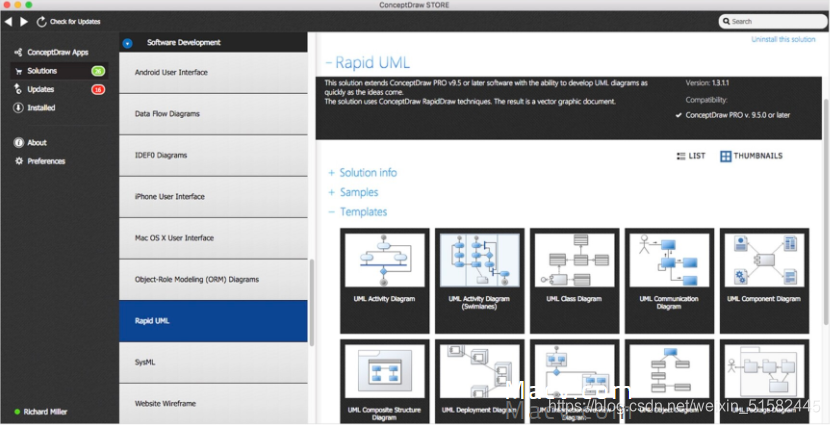
Task: Open UML Component Diagram template
Action: [x=764, y=281]
